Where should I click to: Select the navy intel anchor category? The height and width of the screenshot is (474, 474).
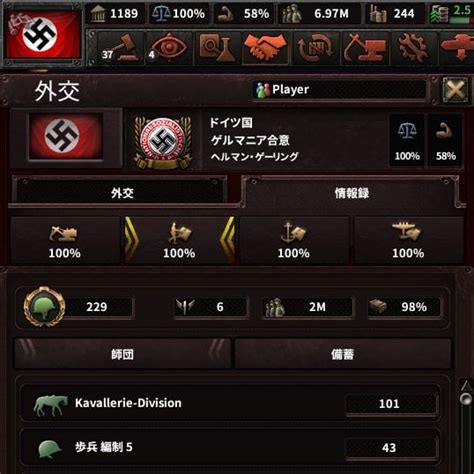(294, 240)
